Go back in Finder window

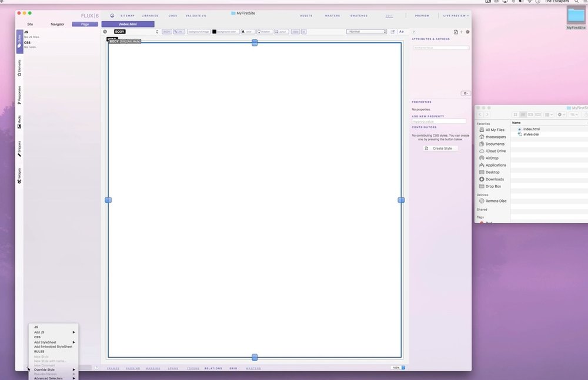tap(480, 115)
